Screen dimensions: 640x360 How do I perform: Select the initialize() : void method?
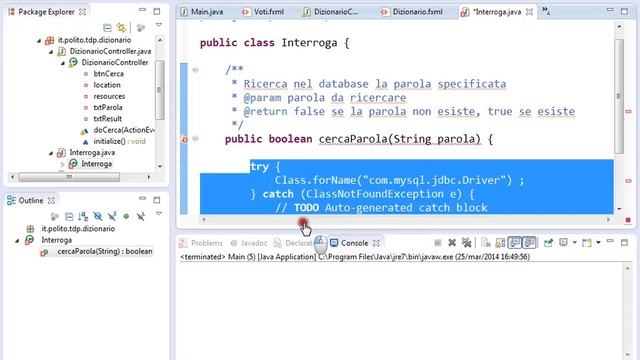click(119, 141)
